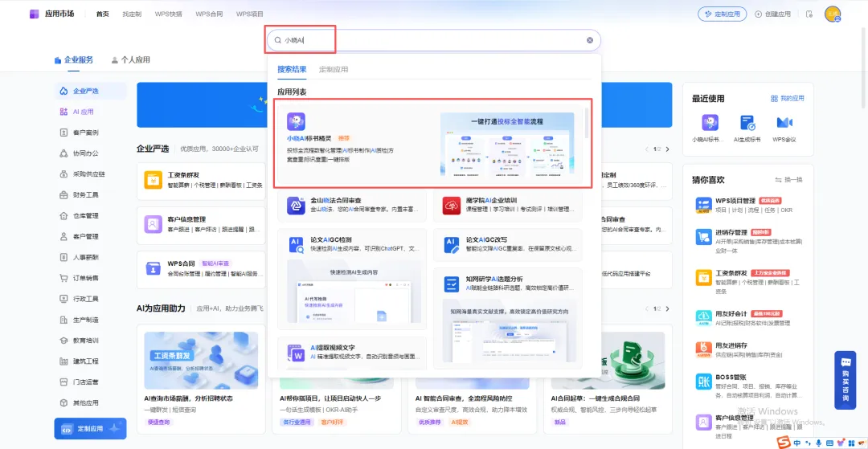Click the AI提取视频文字 app icon
The height and width of the screenshot is (449, 868).
(x=296, y=353)
